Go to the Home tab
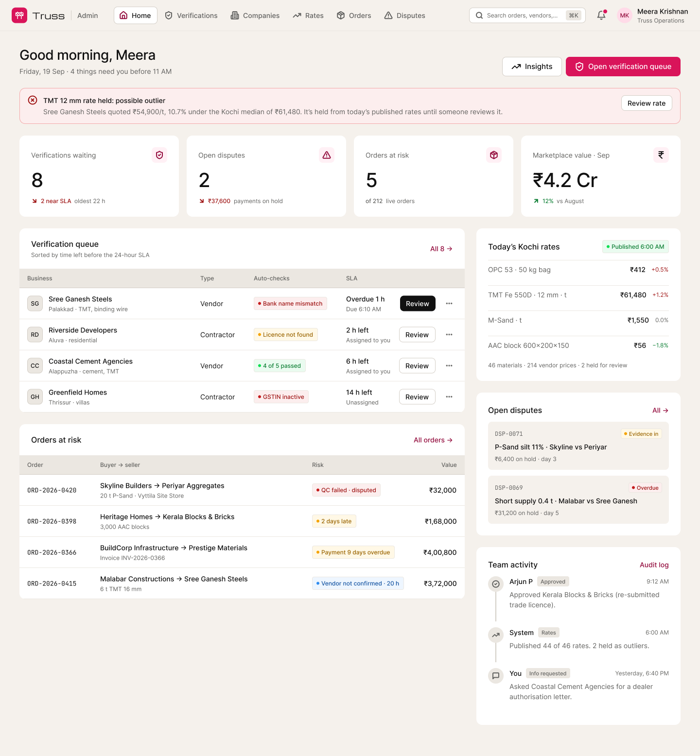Image resolution: width=700 pixels, height=756 pixels. [136, 16]
